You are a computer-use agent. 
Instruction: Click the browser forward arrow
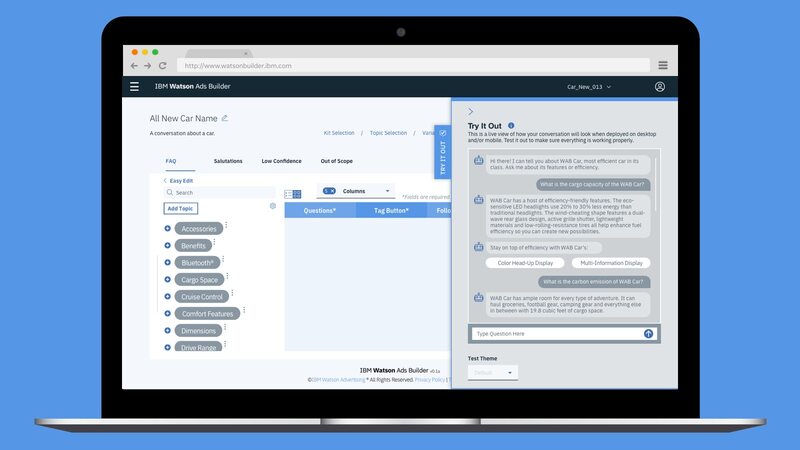click(x=147, y=66)
